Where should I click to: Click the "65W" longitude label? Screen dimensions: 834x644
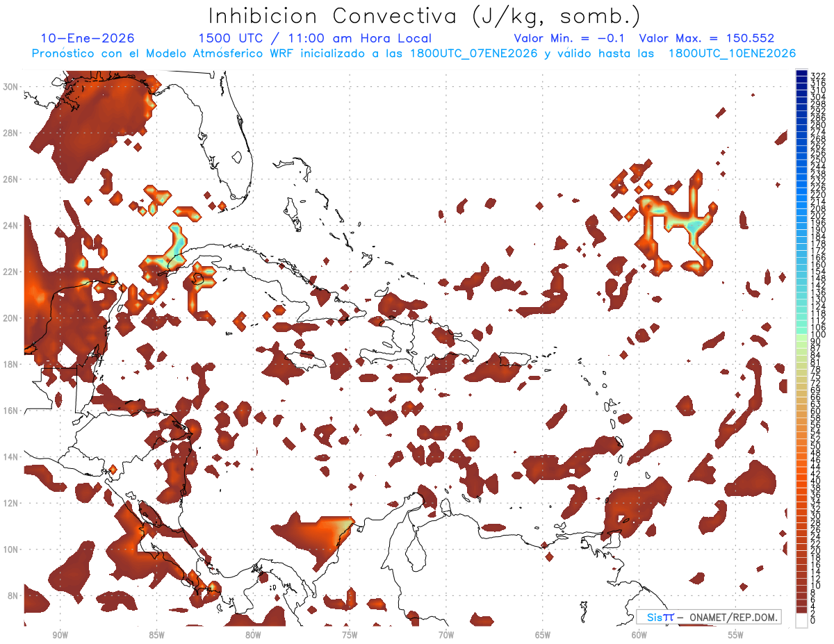[x=543, y=634]
